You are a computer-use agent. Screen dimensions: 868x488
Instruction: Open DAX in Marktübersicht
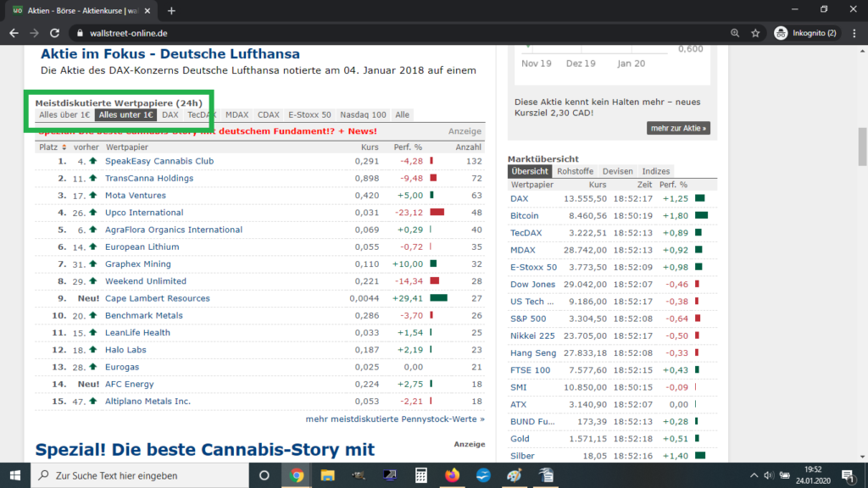click(520, 198)
